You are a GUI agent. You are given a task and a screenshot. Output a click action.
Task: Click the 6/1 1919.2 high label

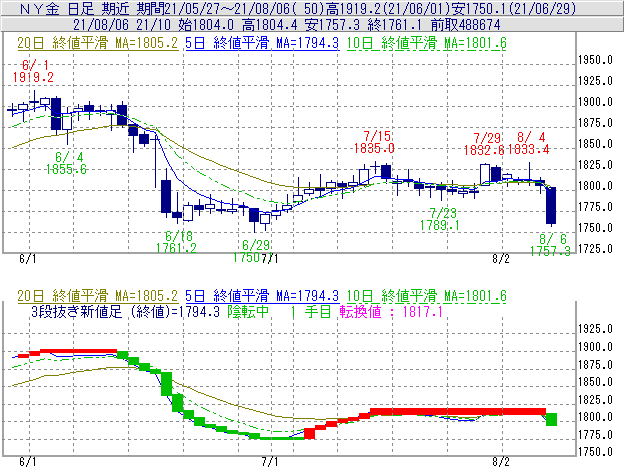pyautogui.click(x=33, y=71)
